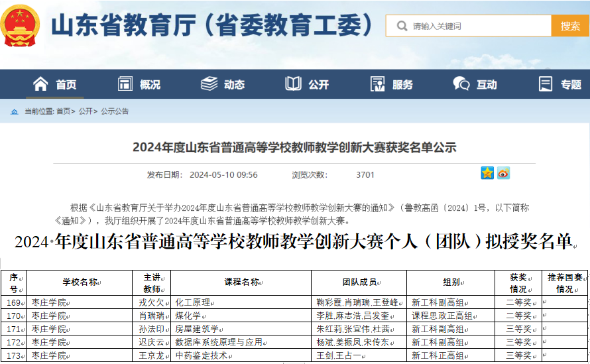Click the 课程名称 table header cell
The width and height of the screenshot is (590, 364).
point(242,282)
